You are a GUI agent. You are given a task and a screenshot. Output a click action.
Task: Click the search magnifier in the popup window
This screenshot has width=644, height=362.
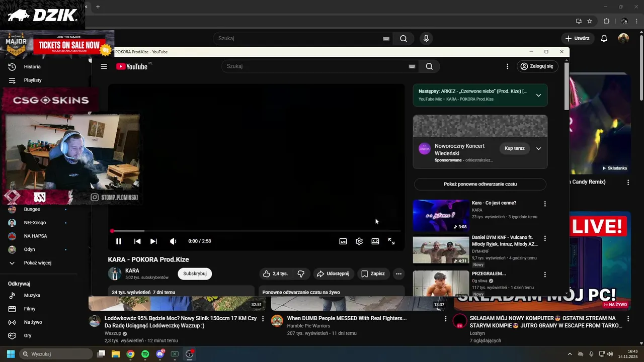coord(429,66)
